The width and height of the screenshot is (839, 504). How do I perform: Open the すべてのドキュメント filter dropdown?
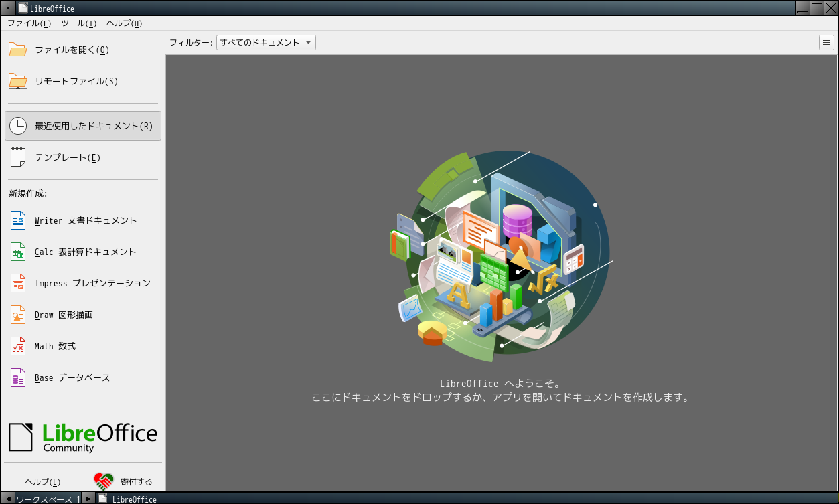[x=266, y=43]
